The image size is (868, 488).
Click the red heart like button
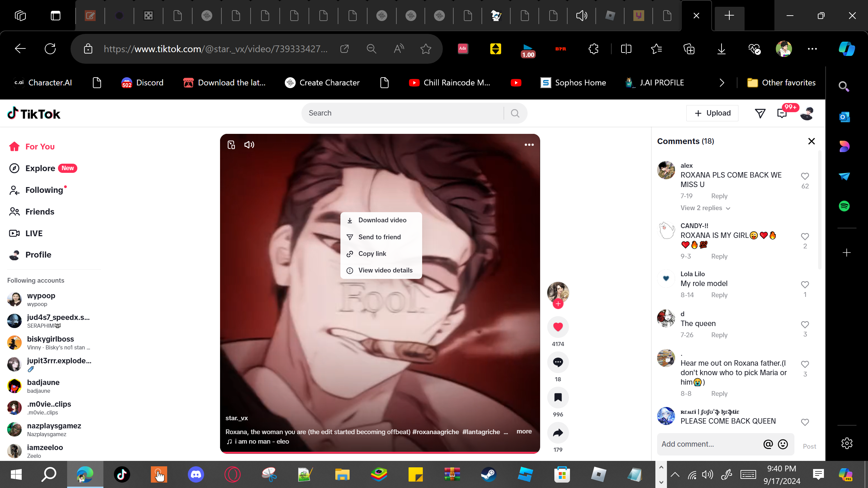(x=558, y=327)
